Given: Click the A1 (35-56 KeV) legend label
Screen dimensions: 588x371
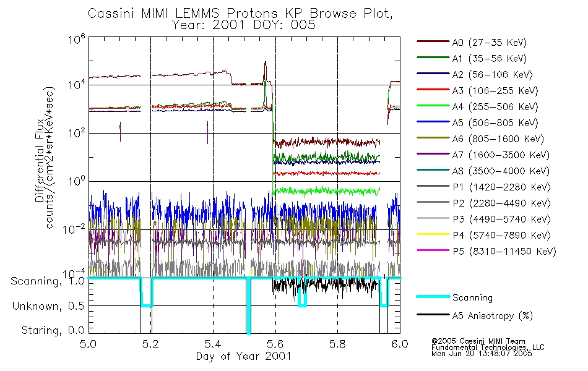Looking at the screenshot, I should pyautogui.click(x=489, y=59).
